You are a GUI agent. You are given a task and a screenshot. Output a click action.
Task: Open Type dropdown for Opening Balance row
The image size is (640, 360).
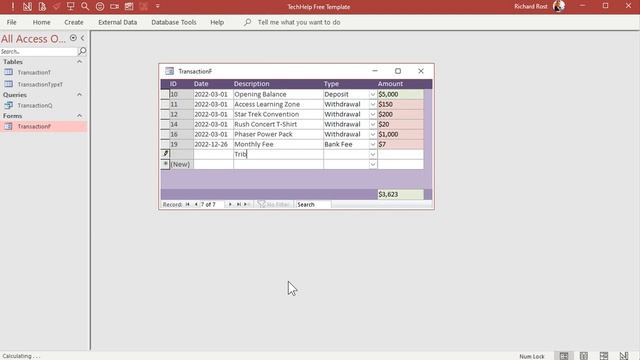pyautogui.click(x=372, y=94)
